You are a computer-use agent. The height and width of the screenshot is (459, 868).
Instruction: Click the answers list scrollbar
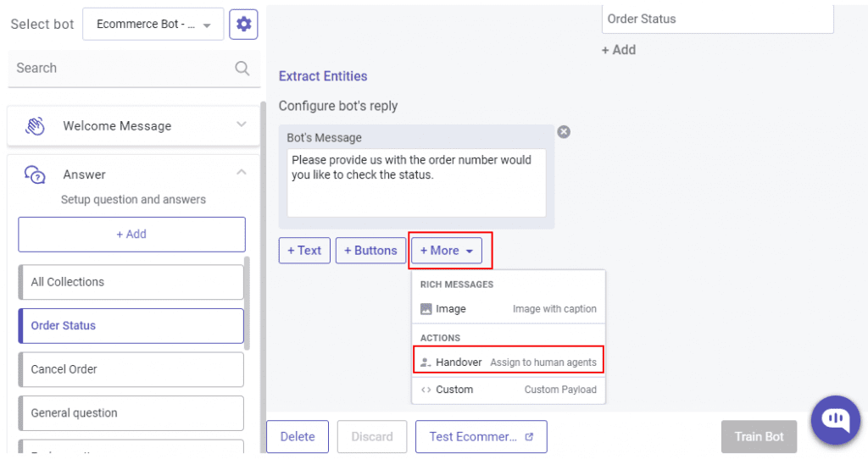247,303
